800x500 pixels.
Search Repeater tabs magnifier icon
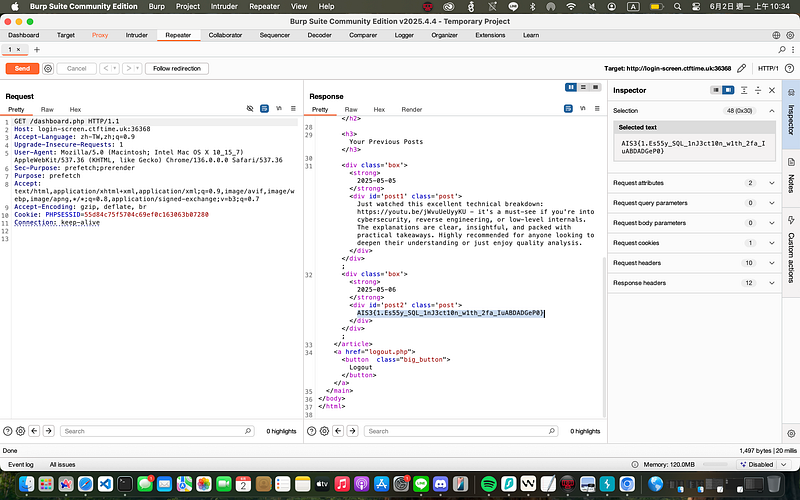click(782, 49)
